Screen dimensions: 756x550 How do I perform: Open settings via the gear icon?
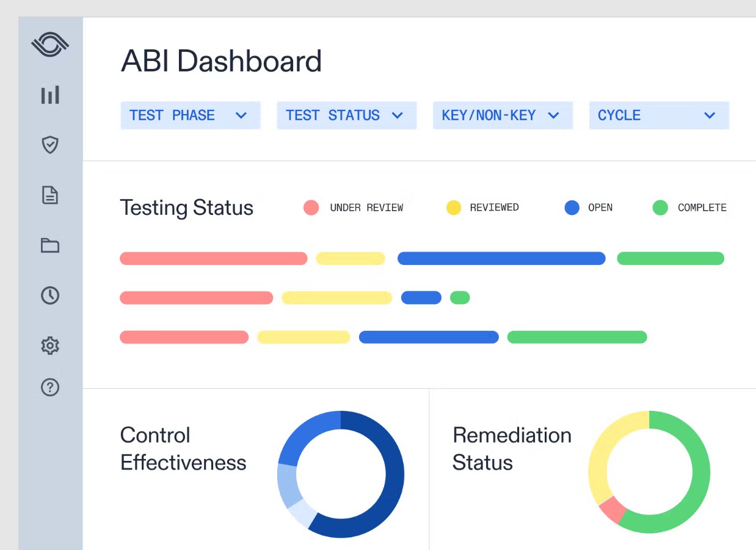(50, 346)
